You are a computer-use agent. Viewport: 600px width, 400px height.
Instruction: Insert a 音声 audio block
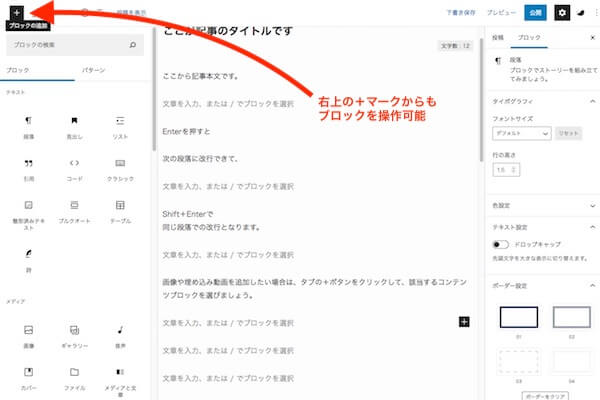pyautogui.click(x=120, y=337)
